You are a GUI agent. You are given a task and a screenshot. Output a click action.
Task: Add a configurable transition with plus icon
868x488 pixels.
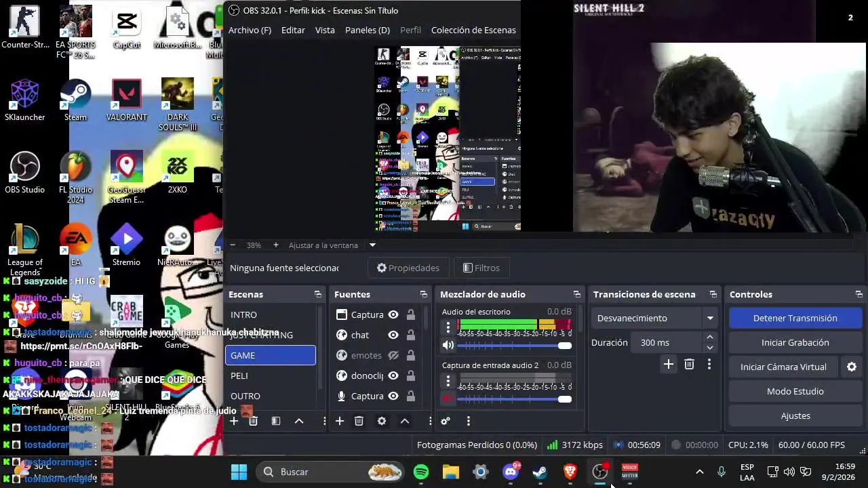pos(669,365)
